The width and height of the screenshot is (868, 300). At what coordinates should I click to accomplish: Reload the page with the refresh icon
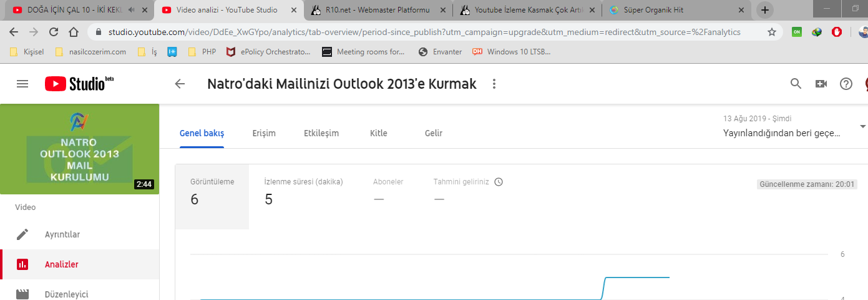coord(54,32)
